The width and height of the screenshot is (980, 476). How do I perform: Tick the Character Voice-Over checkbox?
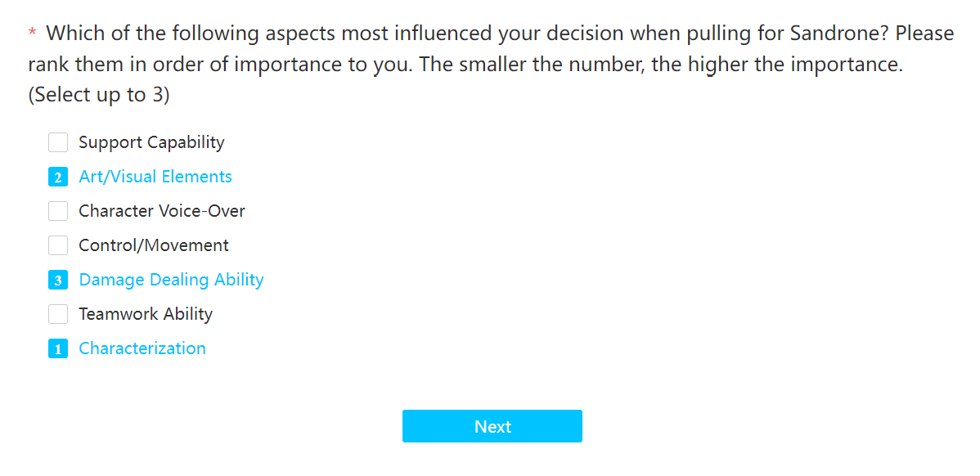pyautogui.click(x=58, y=211)
